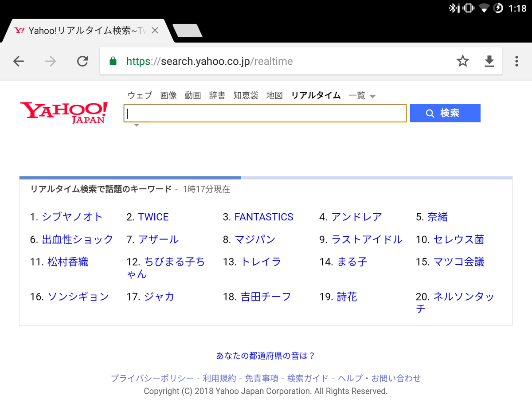Open a new browser tab
The height and width of the screenshot is (419, 532).
coord(187,31)
